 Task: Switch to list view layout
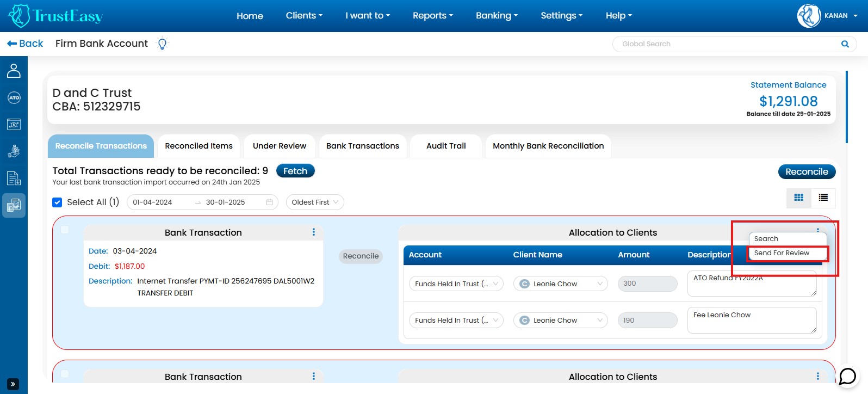coord(823,198)
